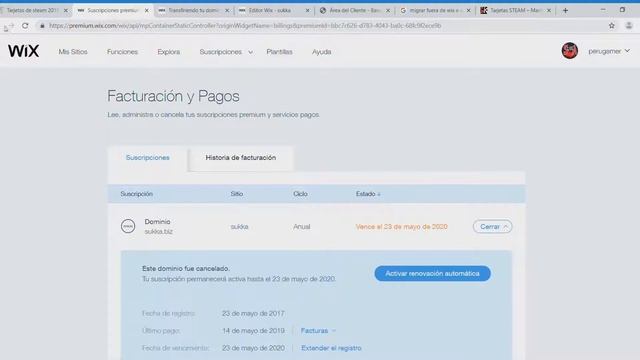The width and height of the screenshot is (640, 360).
Task: Click the Dominio www round icon
Action: pyautogui.click(x=128, y=226)
